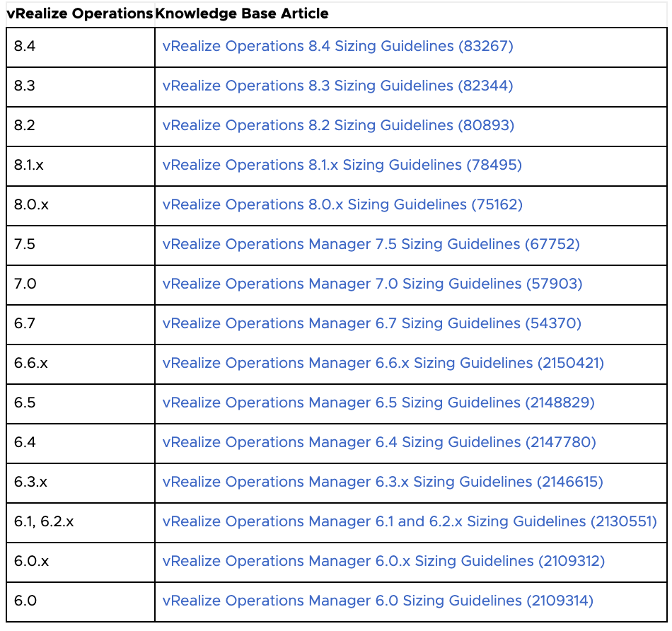This screenshot has width=672, height=631.
Task: Open vRealize Operations 8.4 Sizing Guidelines (83267) link
Action: point(337,46)
